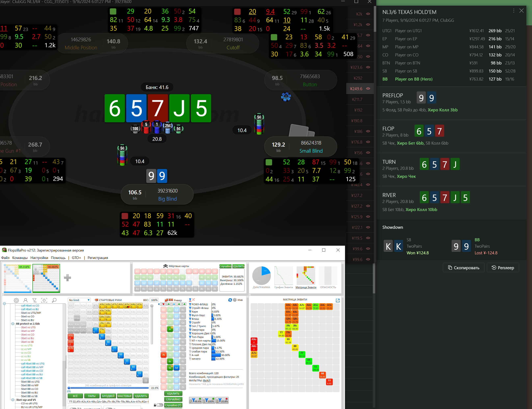Viewport: 532px width, 409px height.
Task: Click the МАСТЕВЫЕ range button
Action: (125, 396)
